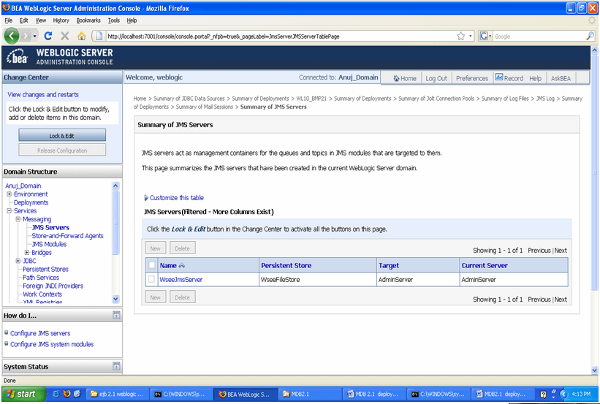Sort table by Name arrows icon

point(182,265)
